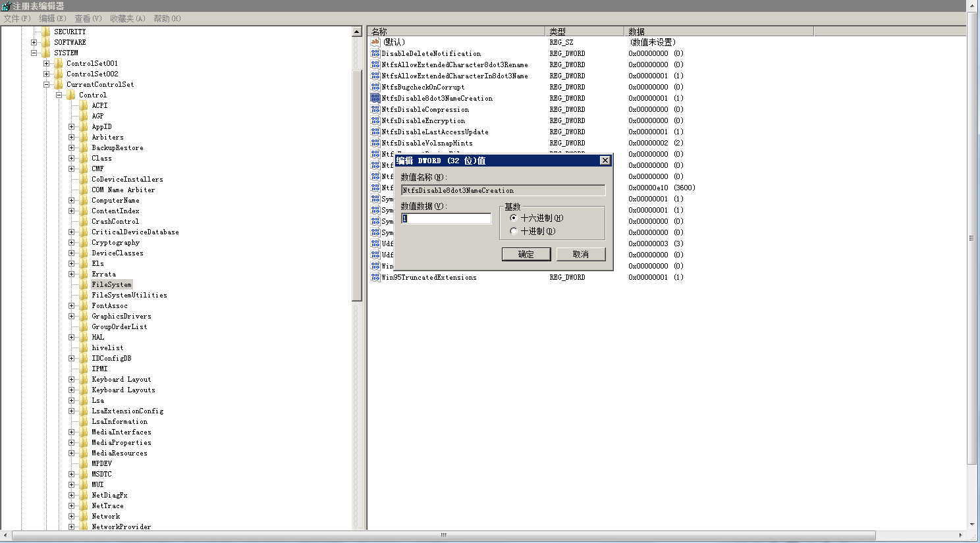980x543 pixels.
Task: Select the Win95TruncatedExtensions value name
Action: coord(429,277)
